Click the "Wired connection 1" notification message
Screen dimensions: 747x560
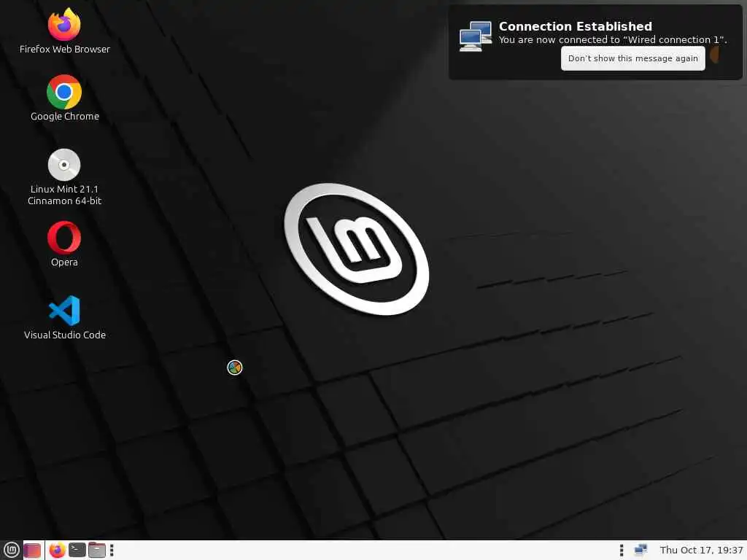(x=613, y=40)
